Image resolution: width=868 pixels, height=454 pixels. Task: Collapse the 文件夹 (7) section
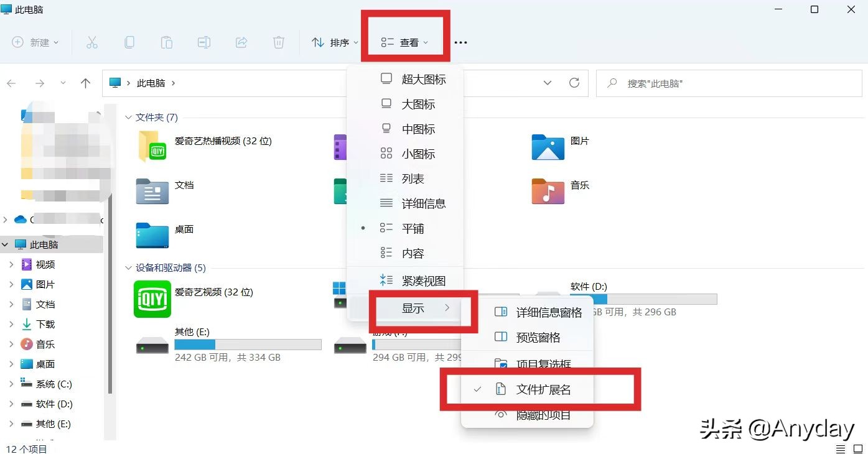(128, 117)
